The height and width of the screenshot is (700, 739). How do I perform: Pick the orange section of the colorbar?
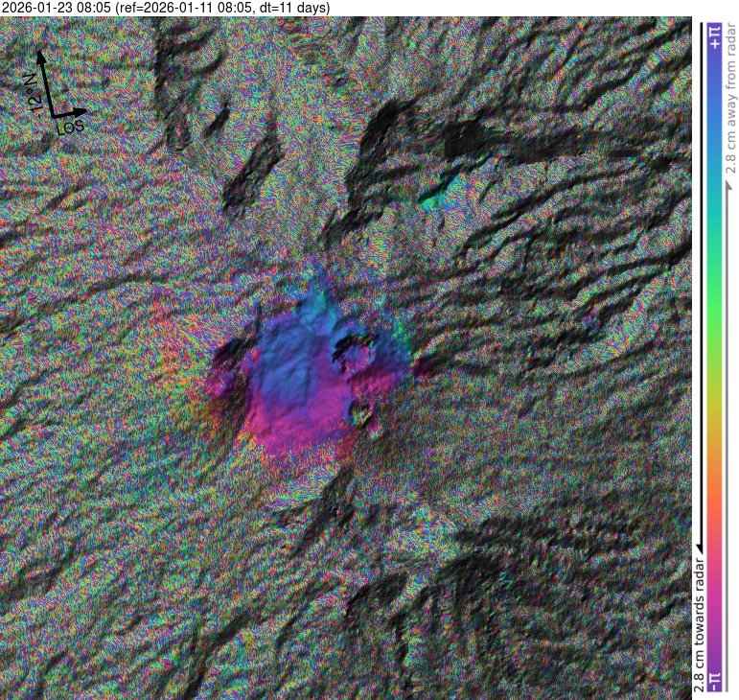(714, 499)
